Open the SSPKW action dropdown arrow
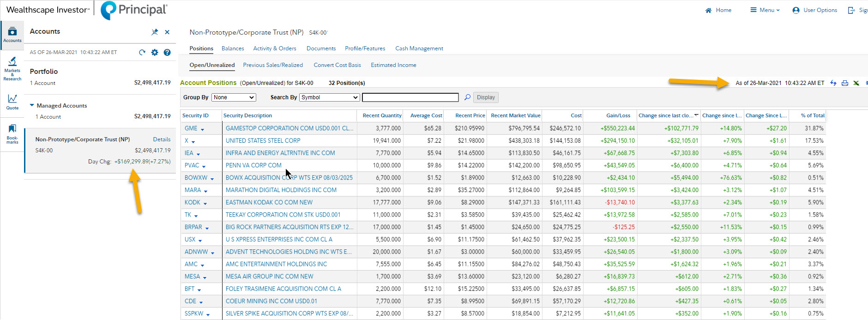Viewport: 868px width, 320px height. pyautogui.click(x=208, y=315)
